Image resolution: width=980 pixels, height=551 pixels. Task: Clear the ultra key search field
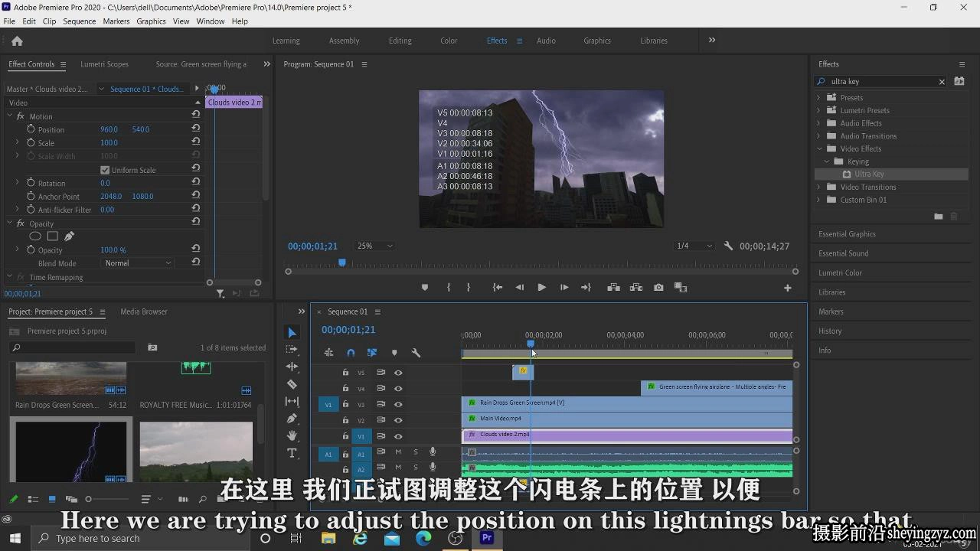coord(942,82)
